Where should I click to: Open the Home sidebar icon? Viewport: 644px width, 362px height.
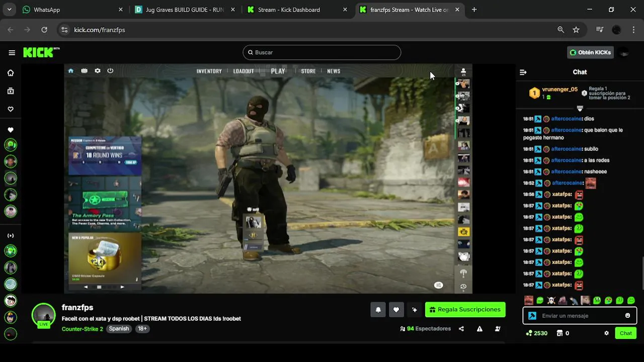[11, 73]
